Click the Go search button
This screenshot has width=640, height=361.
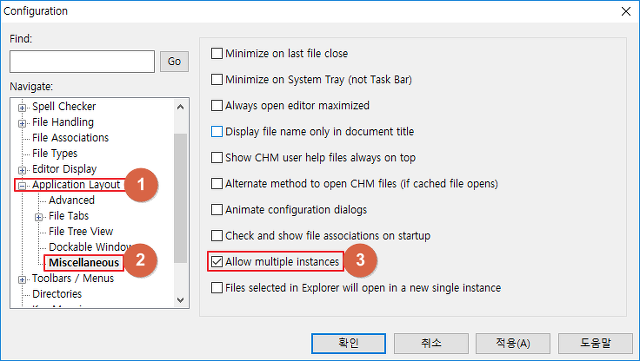(174, 61)
